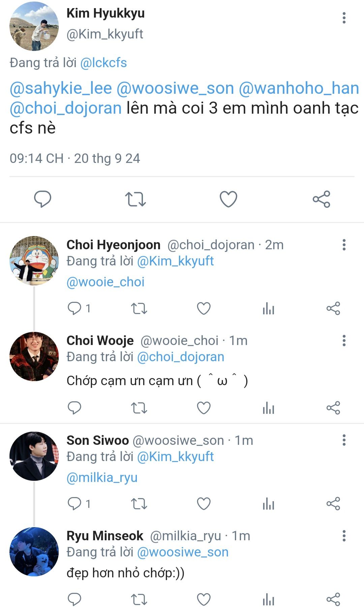Screen dimensions: 364x607
Task: Open more options on Ryu Minseok's reply
Action: point(344,536)
